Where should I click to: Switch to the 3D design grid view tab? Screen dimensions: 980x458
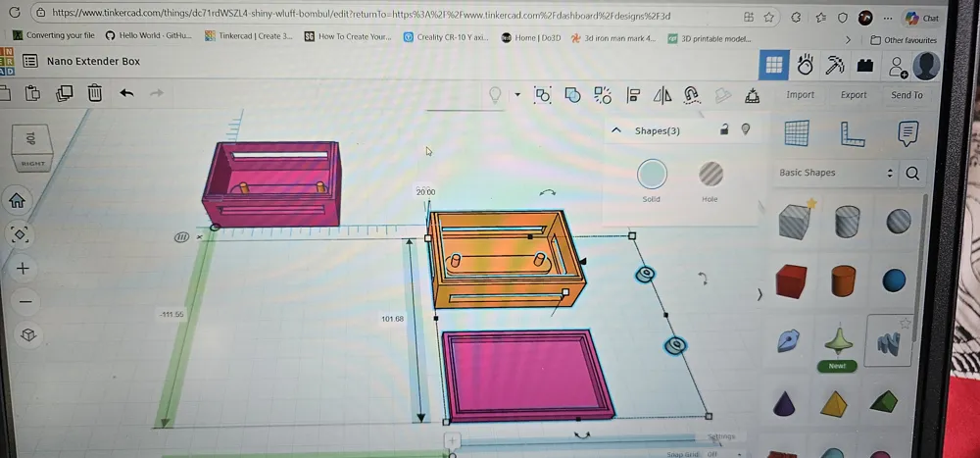[x=774, y=66]
